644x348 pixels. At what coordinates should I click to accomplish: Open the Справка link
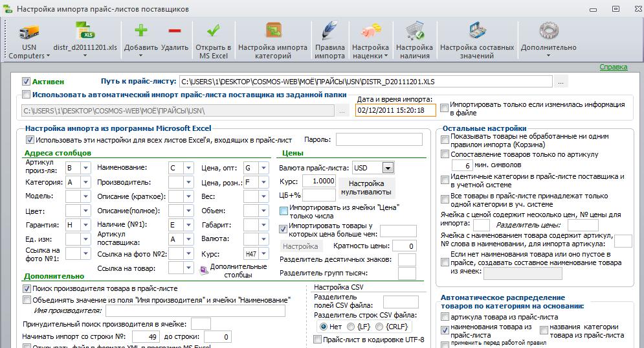[613, 67]
